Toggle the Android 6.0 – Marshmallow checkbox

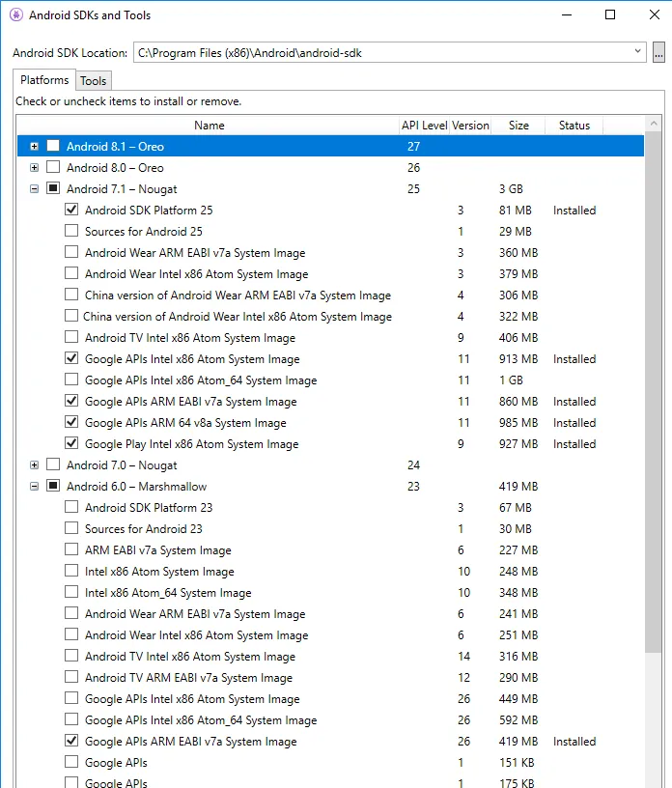coord(53,486)
